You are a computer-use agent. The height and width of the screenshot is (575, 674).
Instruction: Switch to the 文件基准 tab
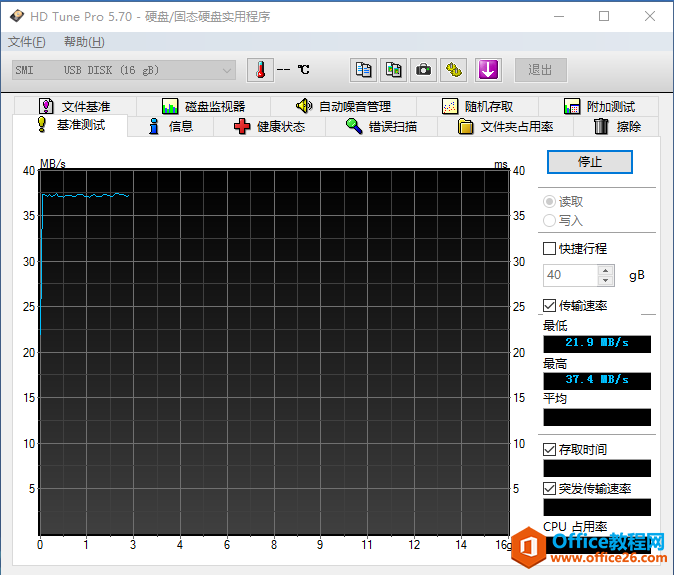click(x=75, y=106)
